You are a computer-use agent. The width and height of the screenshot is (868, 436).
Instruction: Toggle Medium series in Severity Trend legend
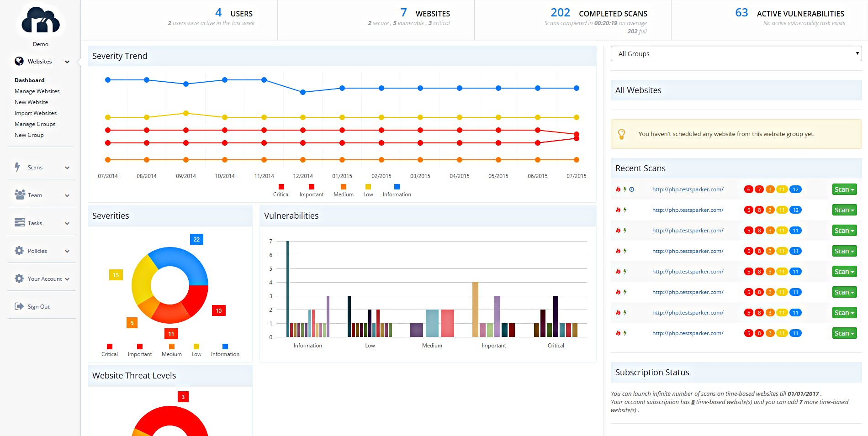coord(344,190)
